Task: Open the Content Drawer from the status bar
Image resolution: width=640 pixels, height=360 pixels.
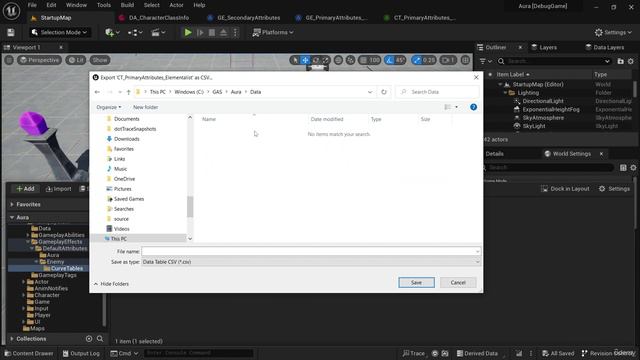Action: (29, 353)
